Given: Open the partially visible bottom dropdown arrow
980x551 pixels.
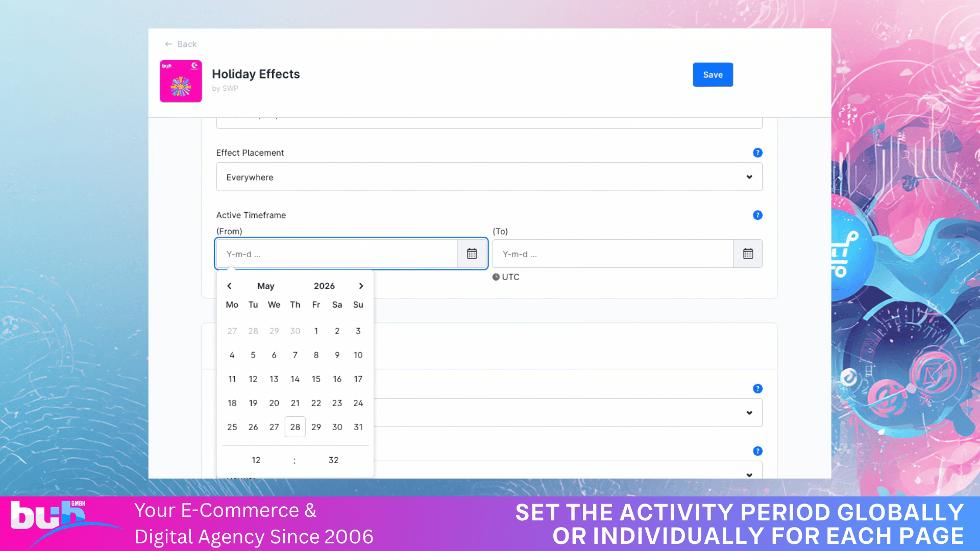Looking at the screenshot, I should 749,474.
